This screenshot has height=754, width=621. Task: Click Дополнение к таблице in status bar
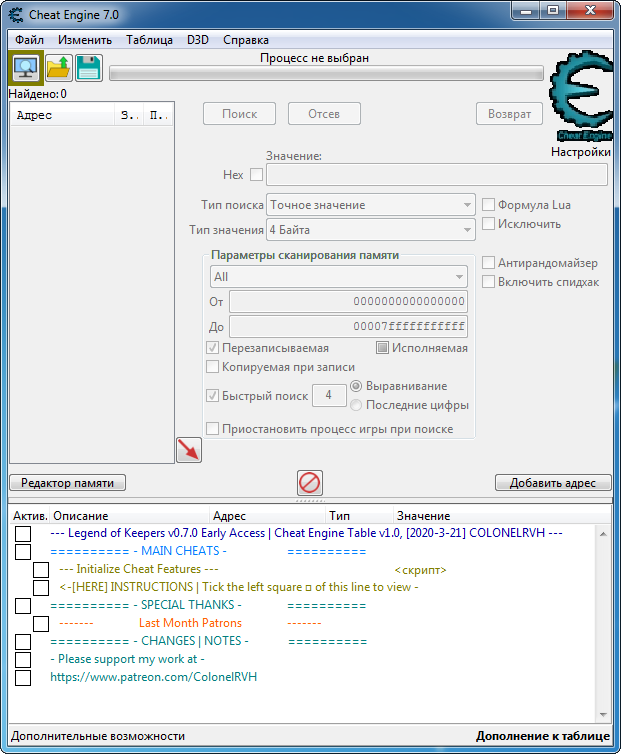543,736
